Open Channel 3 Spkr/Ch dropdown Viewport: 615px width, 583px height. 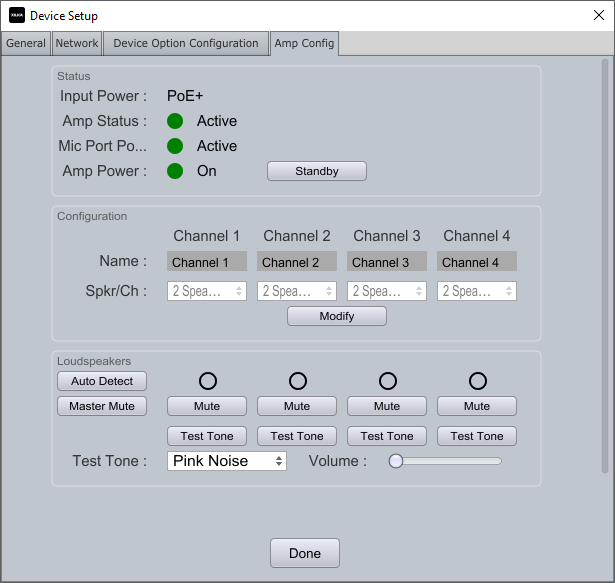(387, 291)
